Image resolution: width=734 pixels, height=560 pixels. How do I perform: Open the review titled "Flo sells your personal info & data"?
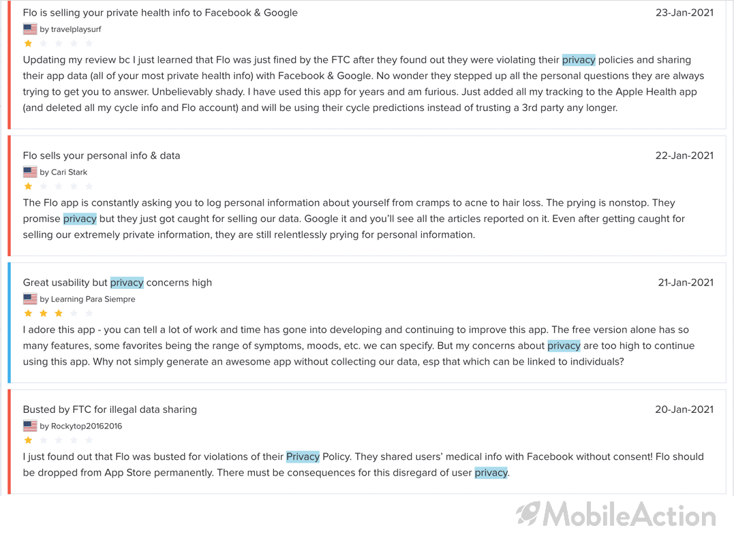tap(102, 155)
